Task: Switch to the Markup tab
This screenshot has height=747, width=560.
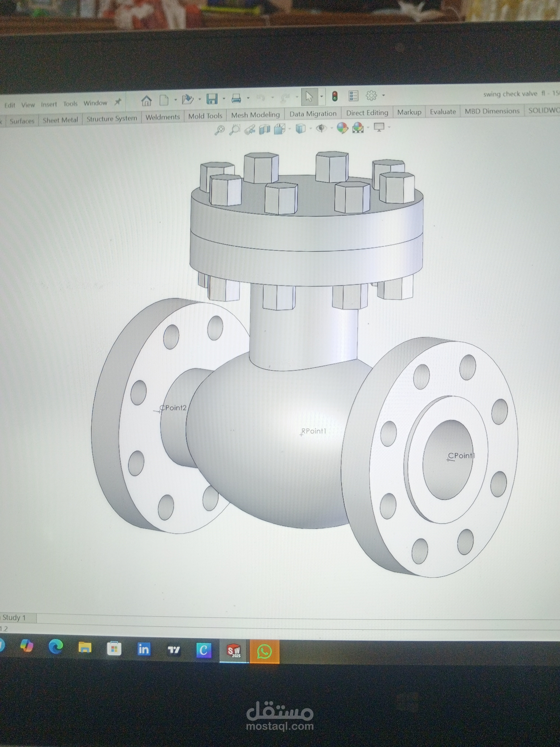Action: pyautogui.click(x=409, y=112)
